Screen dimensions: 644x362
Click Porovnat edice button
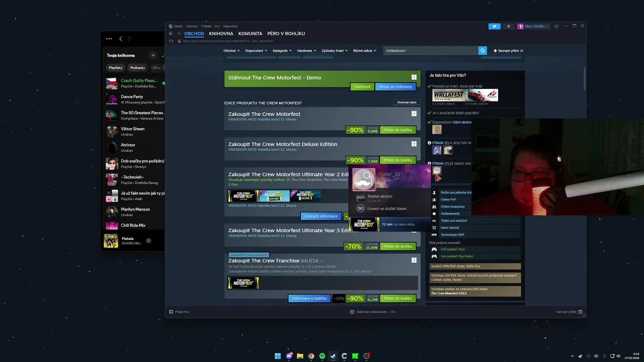(407, 103)
